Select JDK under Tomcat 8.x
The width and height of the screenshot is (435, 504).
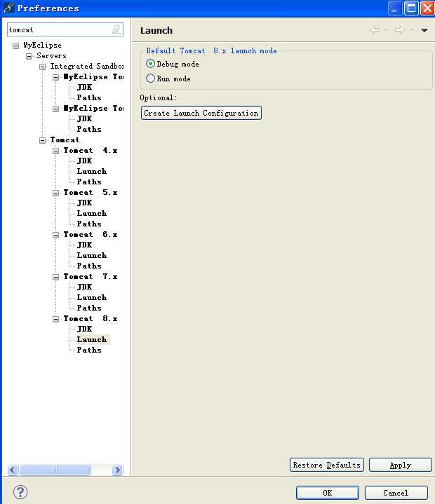tap(84, 329)
